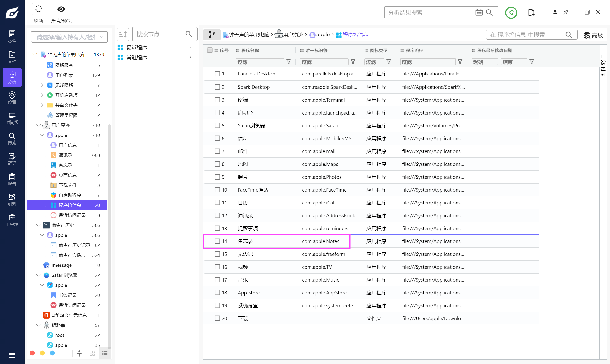The width and height of the screenshot is (610, 364).
Task: Tick checkbox for row 2 Spark Desktop
Action: tap(217, 87)
